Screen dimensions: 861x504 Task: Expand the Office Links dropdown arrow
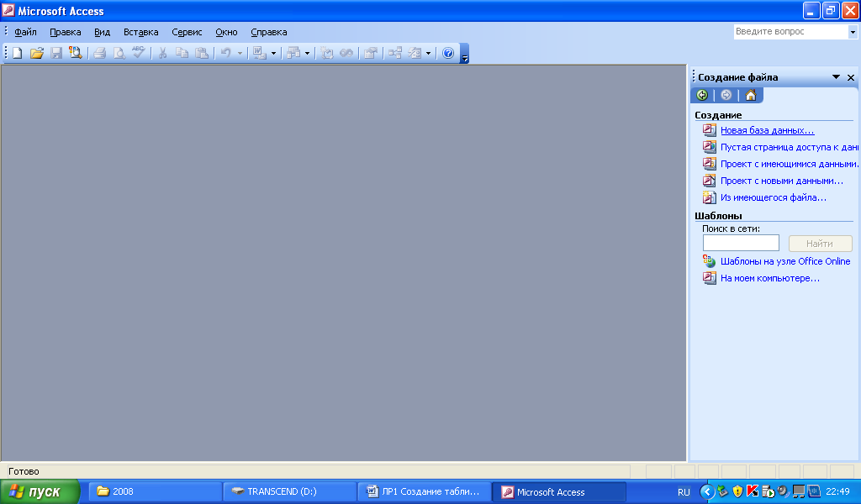pos(273,53)
